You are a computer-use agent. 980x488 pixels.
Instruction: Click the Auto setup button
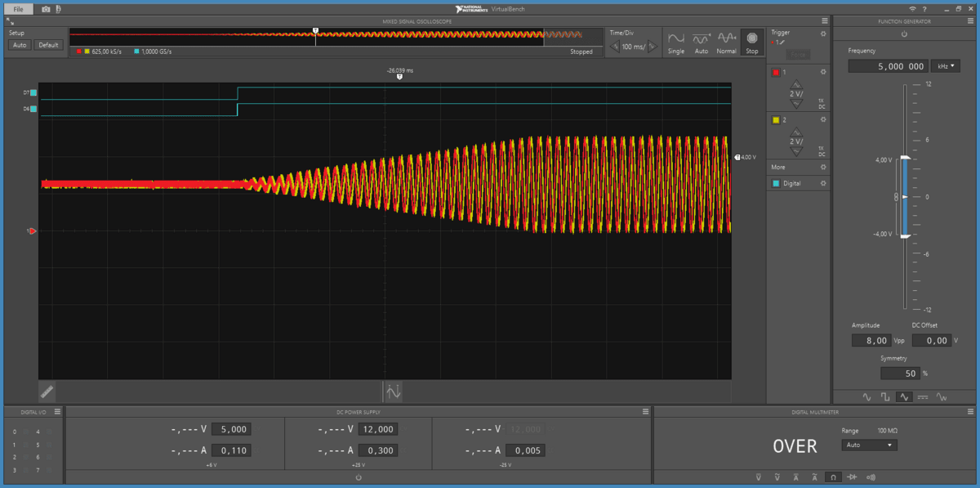(20, 45)
